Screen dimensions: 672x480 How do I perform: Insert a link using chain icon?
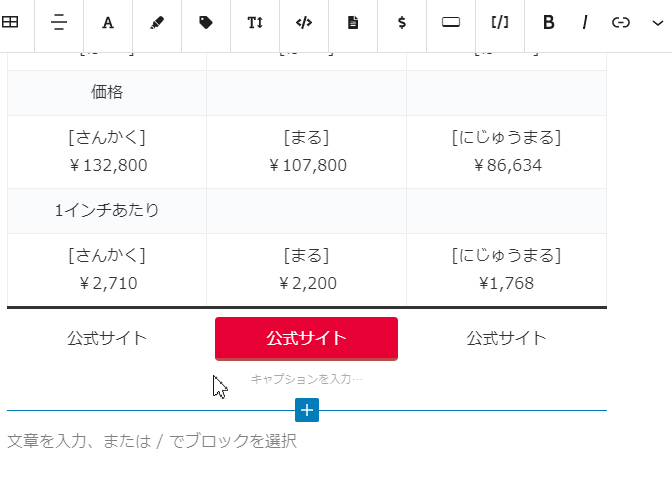point(621,22)
